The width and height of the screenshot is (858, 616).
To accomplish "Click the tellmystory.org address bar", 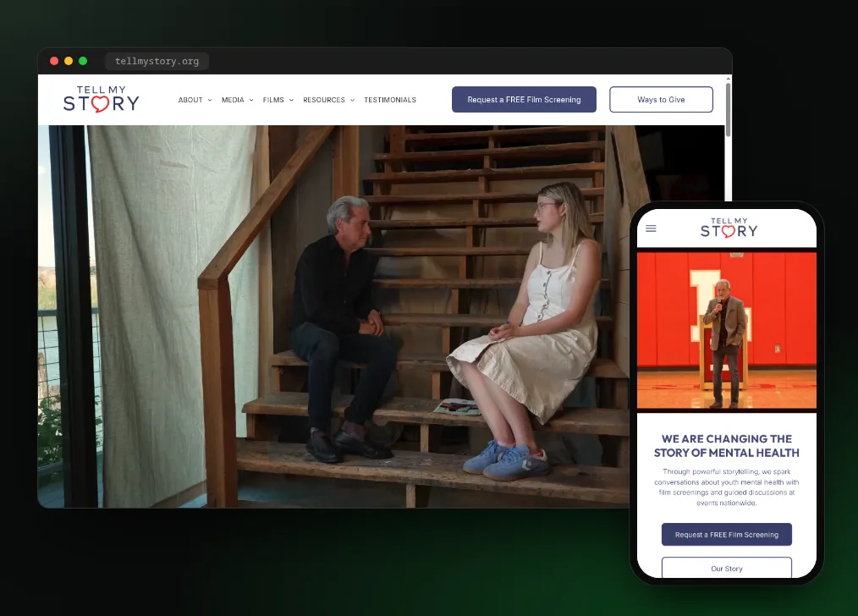I will coord(157,61).
